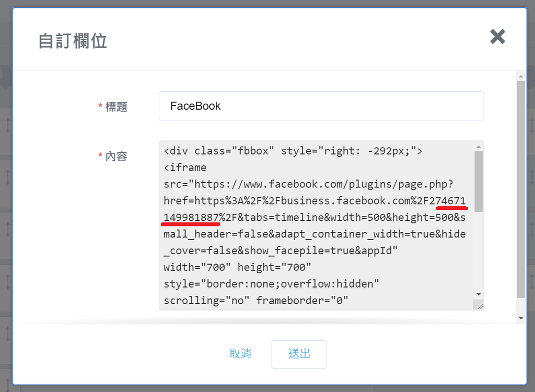535x392 pixels.
Task: Click the dialog scrollbar's up arrow
Action: click(520, 76)
